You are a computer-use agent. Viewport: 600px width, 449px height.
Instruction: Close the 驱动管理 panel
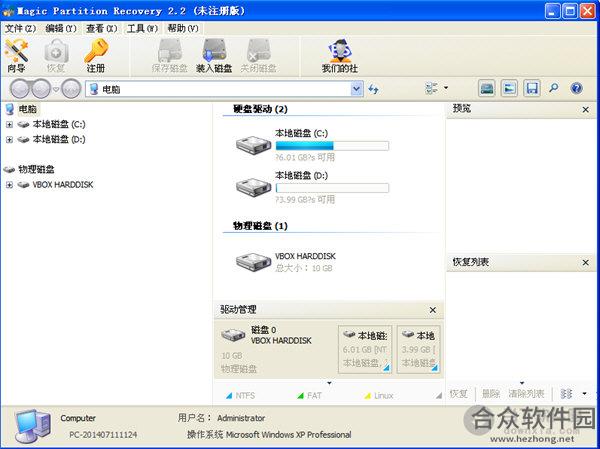click(432, 310)
